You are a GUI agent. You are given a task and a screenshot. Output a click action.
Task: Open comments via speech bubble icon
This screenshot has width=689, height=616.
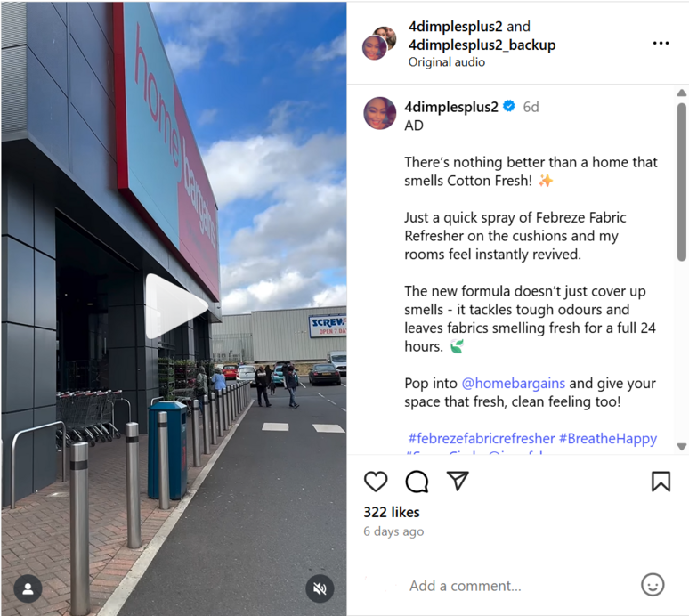tap(417, 482)
